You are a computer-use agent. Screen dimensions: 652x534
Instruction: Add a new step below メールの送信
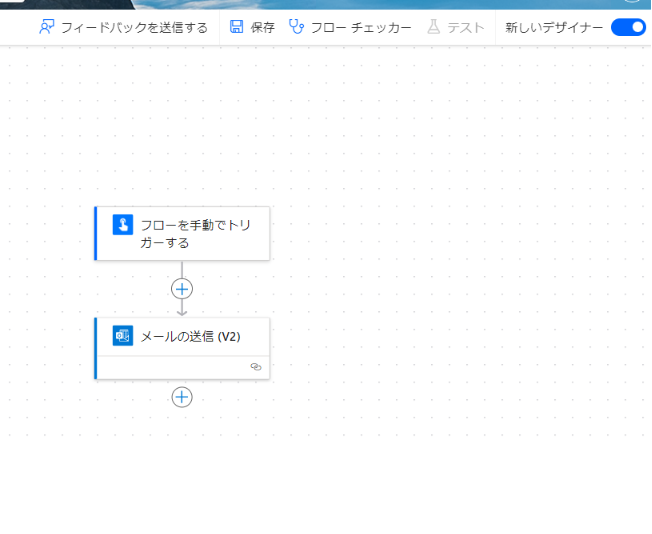click(x=182, y=397)
